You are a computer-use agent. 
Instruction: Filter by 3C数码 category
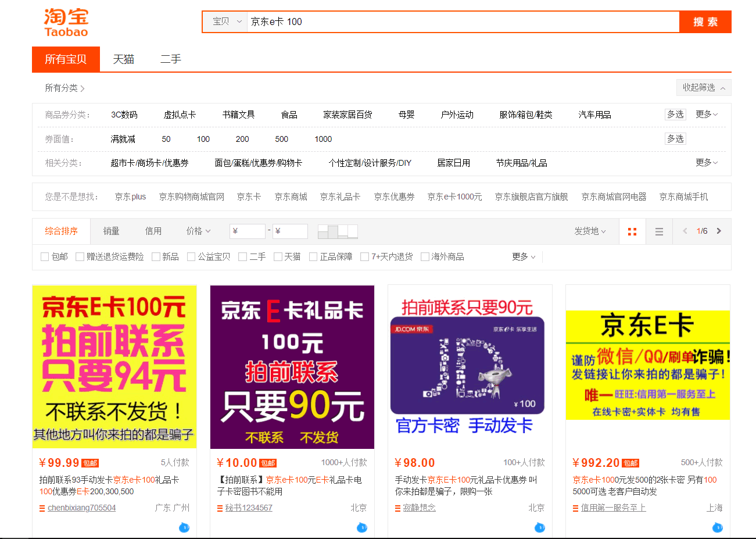[124, 115]
